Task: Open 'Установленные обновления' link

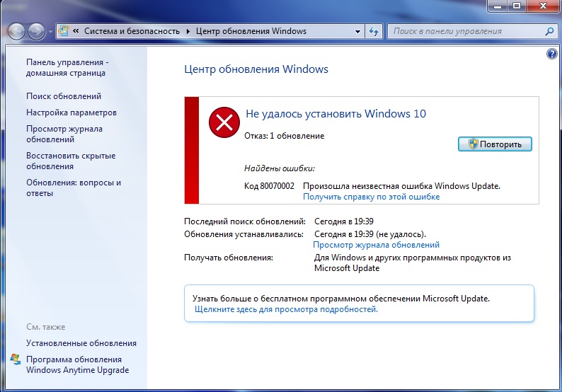Action: (81, 343)
